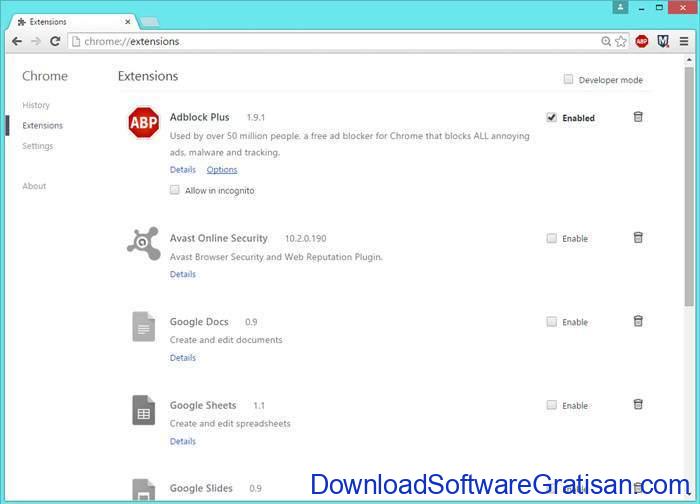Check Allow in incognito for Adblock Plus
The width and height of the screenshot is (700, 504).
tap(175, 190)
